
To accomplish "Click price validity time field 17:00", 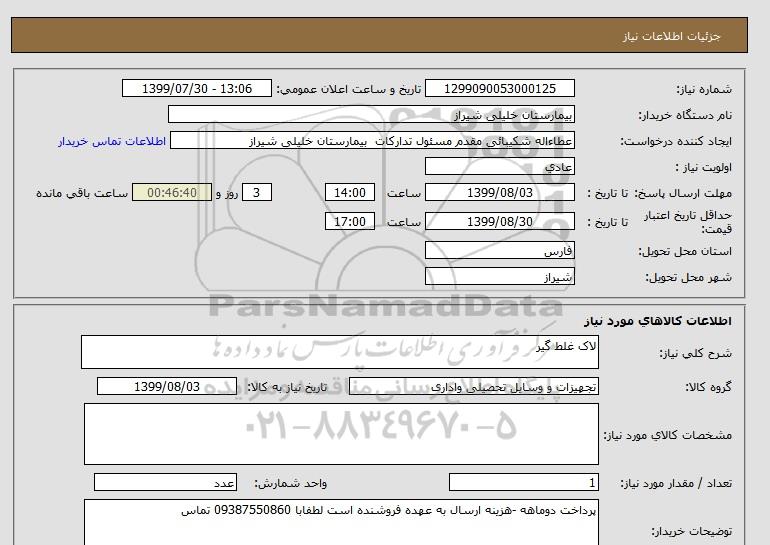I will pos(350,221).
